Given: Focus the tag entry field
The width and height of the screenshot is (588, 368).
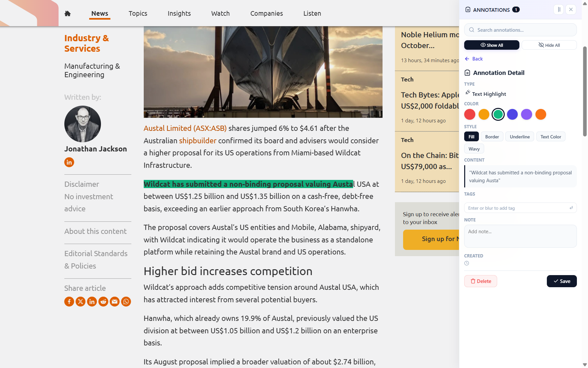Looking at the screenshot, I should click(520, 208).
